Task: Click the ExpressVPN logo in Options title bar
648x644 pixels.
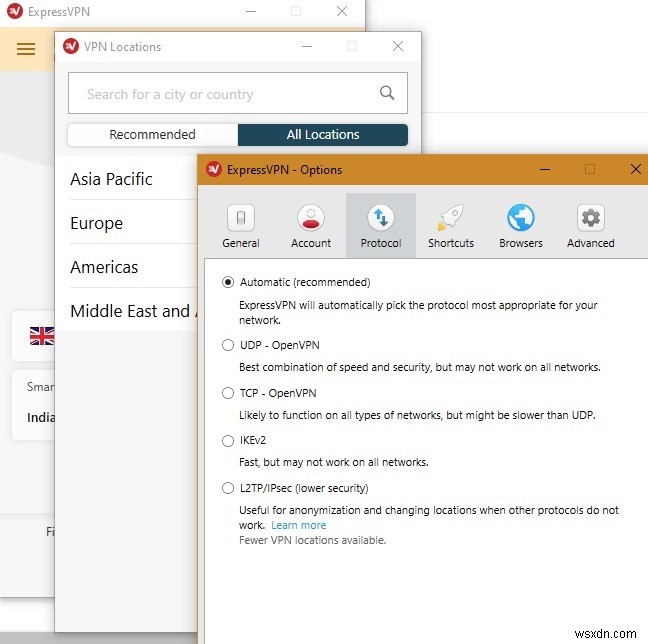Action: [214, 169]
